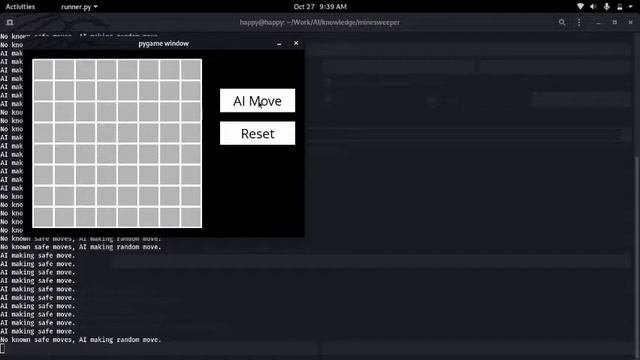Open the Activities overview
Image resolution: width=640 pixels, height=360 pixels.
click(x=20, y=7)
